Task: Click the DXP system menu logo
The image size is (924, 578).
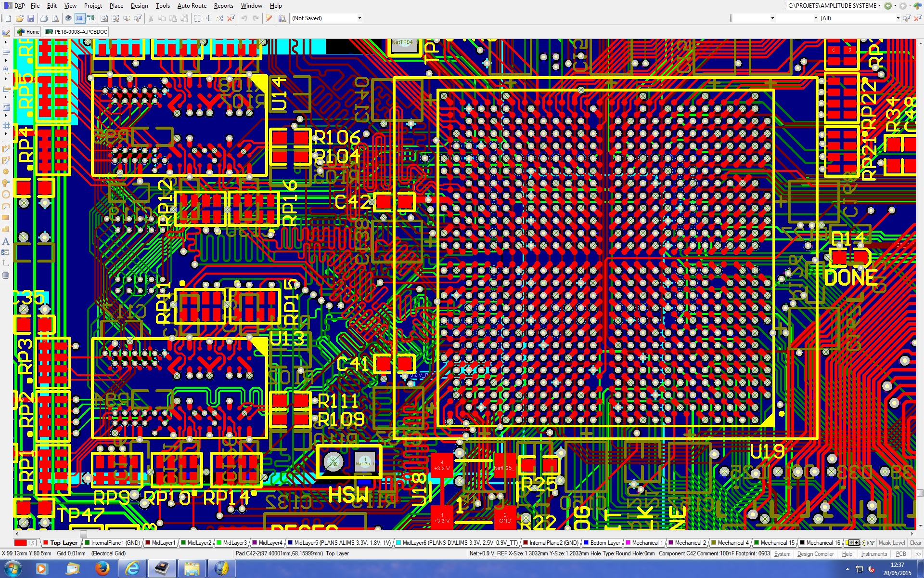Action: click(8, 6)
